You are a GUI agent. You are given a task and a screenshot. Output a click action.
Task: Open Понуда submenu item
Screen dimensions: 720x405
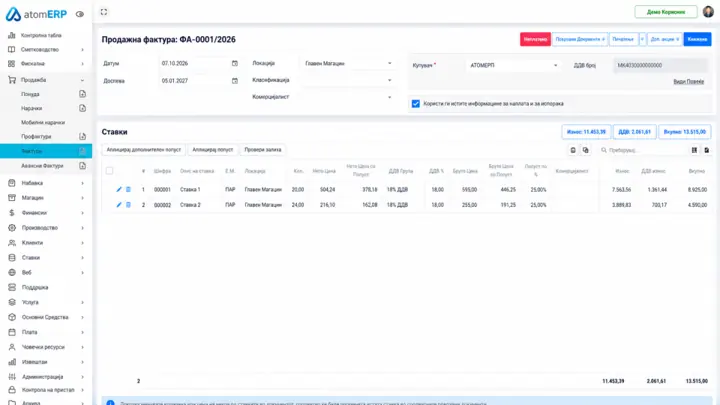click(x=30, y=94)
